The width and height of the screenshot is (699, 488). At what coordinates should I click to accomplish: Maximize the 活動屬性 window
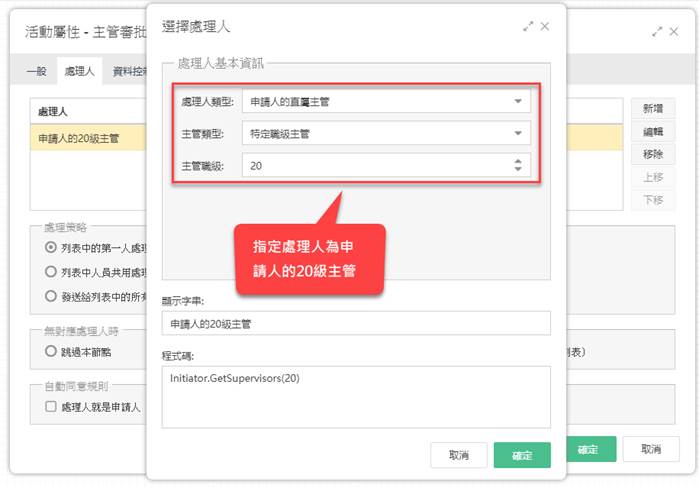(x=657, y=32)
